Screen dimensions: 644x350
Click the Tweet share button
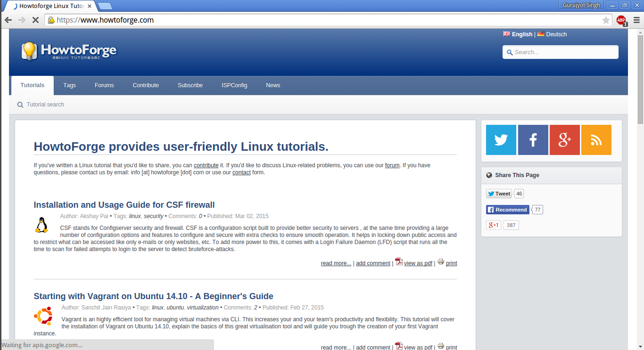point(499,194)
